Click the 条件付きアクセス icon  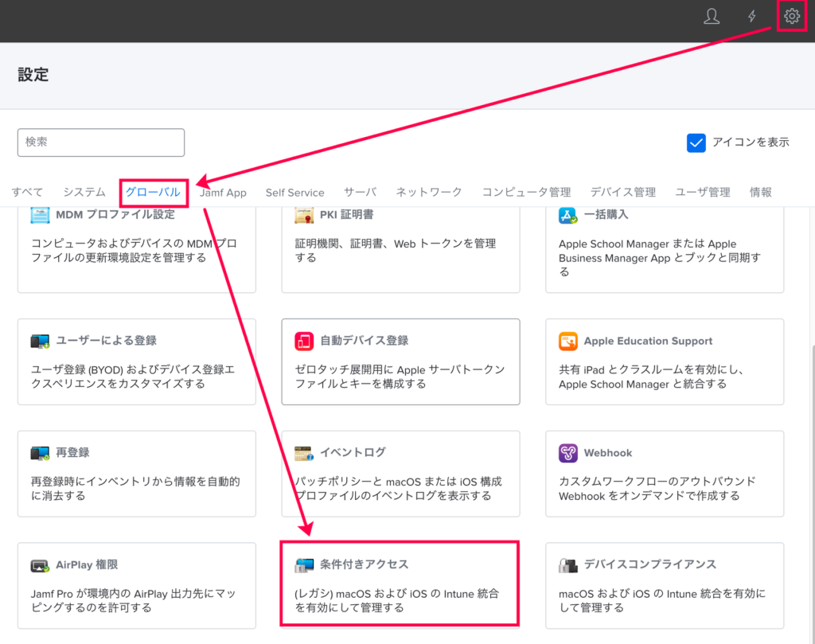point(304,565)
